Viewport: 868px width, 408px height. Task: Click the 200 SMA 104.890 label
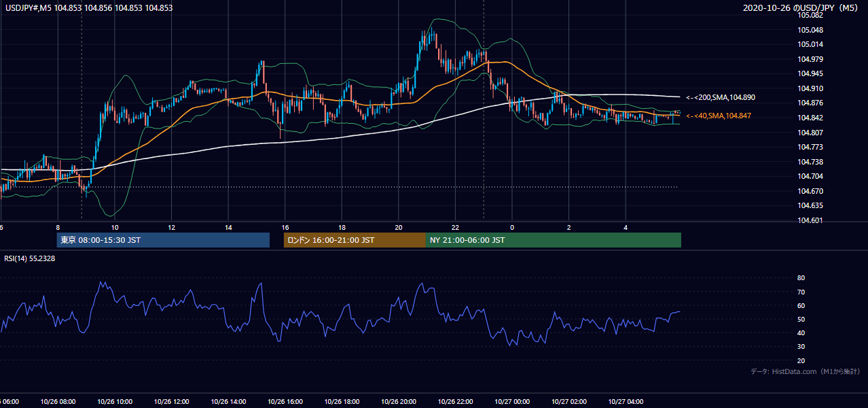point(721,98)
